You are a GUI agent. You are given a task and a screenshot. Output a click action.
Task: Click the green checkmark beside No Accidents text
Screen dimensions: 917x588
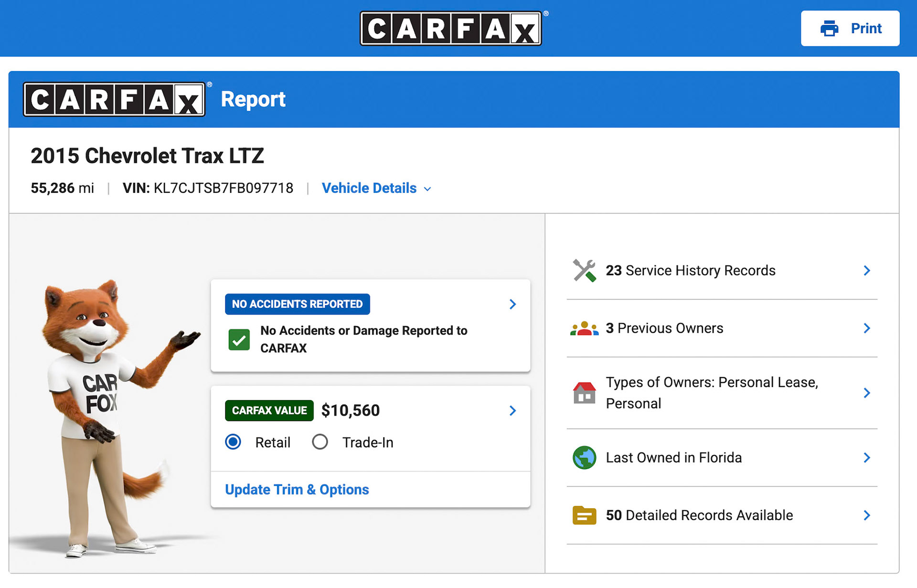point(239,340)
